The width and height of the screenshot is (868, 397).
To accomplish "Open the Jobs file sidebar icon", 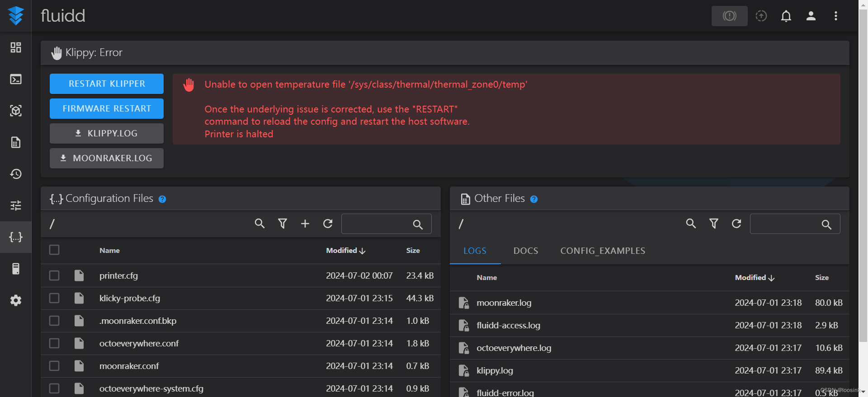I will coord(16,142).
